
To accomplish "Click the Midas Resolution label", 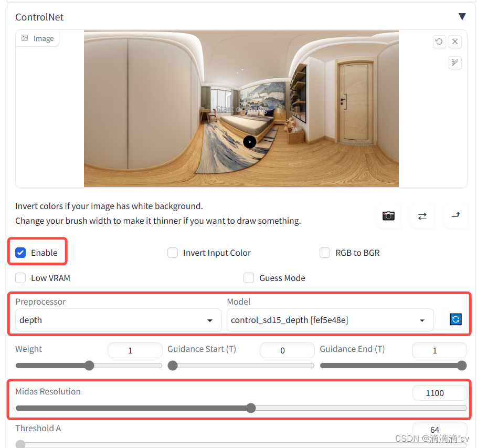I will pos(48,391).
